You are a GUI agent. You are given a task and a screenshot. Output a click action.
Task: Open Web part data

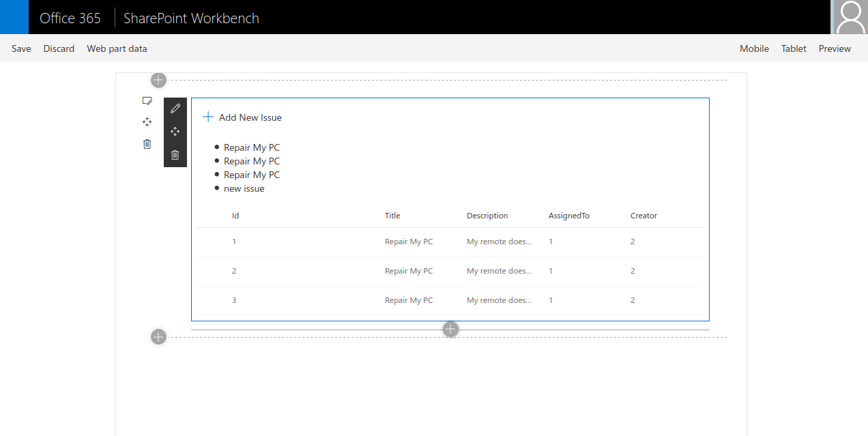(x=117, y=48)
